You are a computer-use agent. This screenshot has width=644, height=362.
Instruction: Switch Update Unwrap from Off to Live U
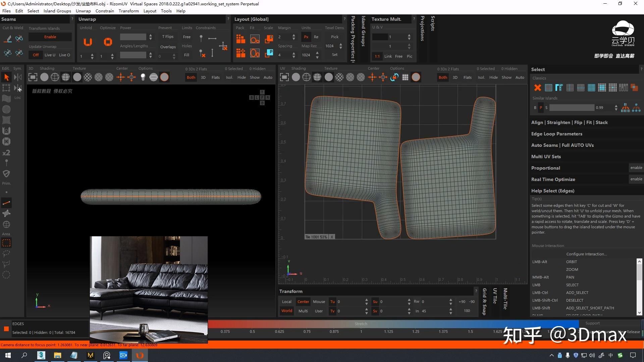tap(50, 55)
